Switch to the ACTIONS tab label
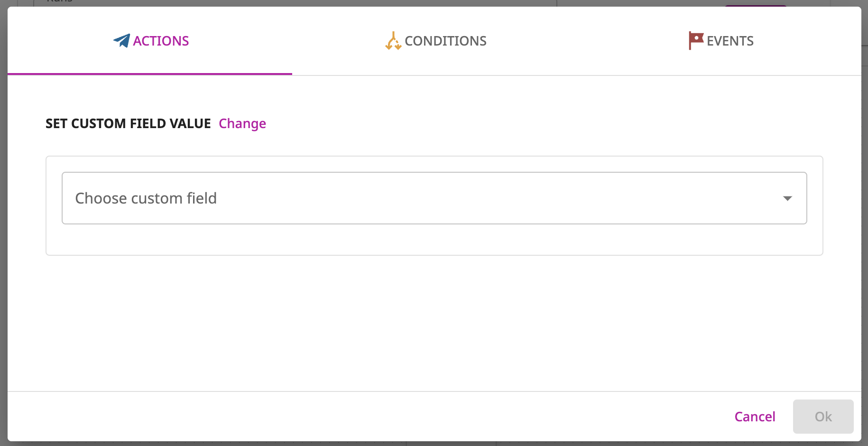 point(161,41)
